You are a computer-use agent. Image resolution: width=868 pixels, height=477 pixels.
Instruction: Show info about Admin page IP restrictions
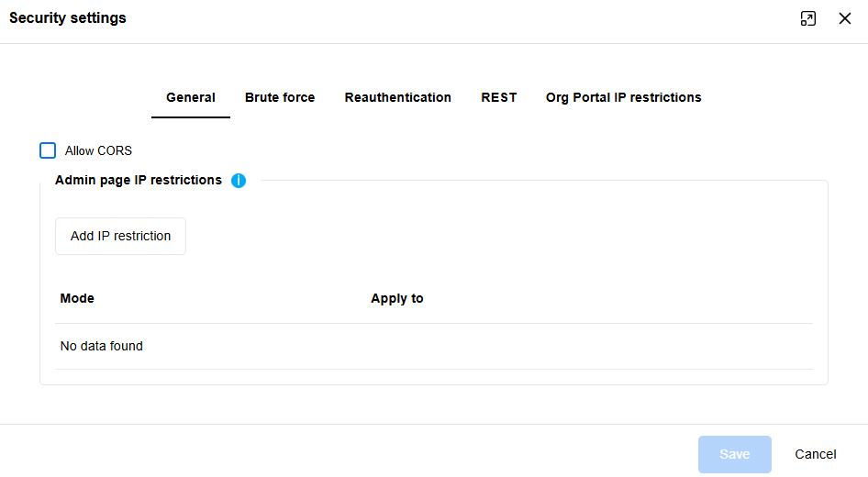point(239,181)
